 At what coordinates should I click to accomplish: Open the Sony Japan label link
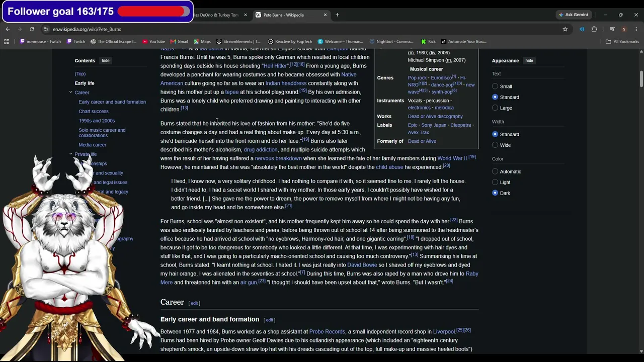[434, 125]
